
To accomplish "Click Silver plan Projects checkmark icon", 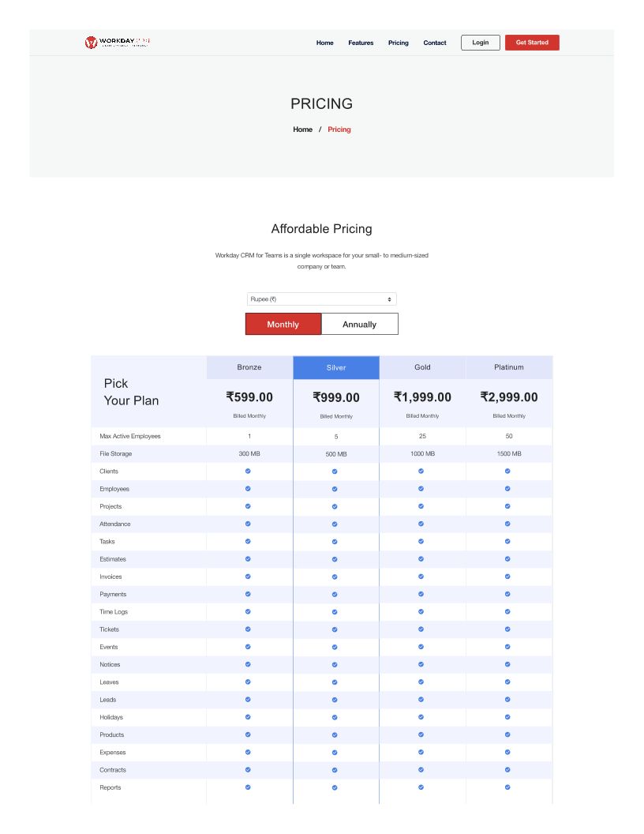I will pos(335,506).
